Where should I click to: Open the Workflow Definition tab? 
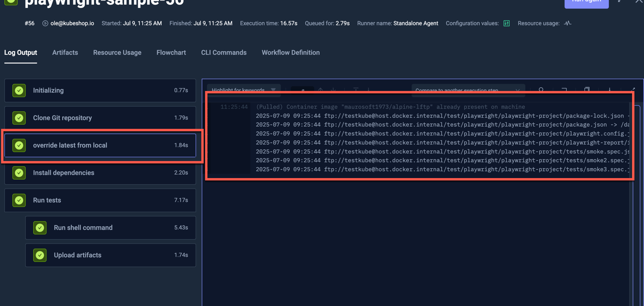(x=290, y=53)
